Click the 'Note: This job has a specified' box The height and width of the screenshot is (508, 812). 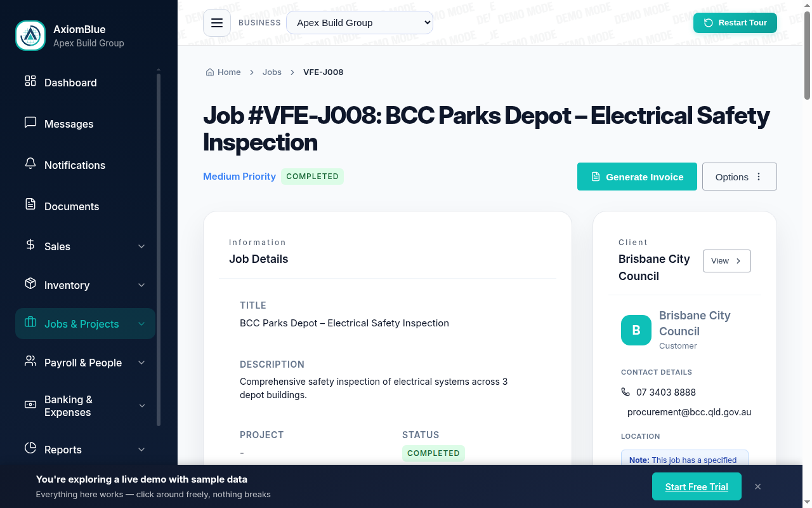coord(684,458)
